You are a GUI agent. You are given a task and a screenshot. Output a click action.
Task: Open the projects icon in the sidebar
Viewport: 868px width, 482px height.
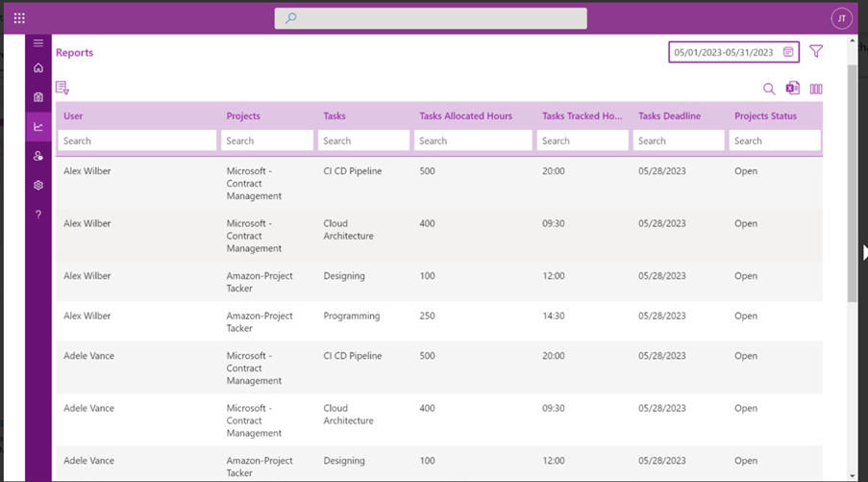38,97
